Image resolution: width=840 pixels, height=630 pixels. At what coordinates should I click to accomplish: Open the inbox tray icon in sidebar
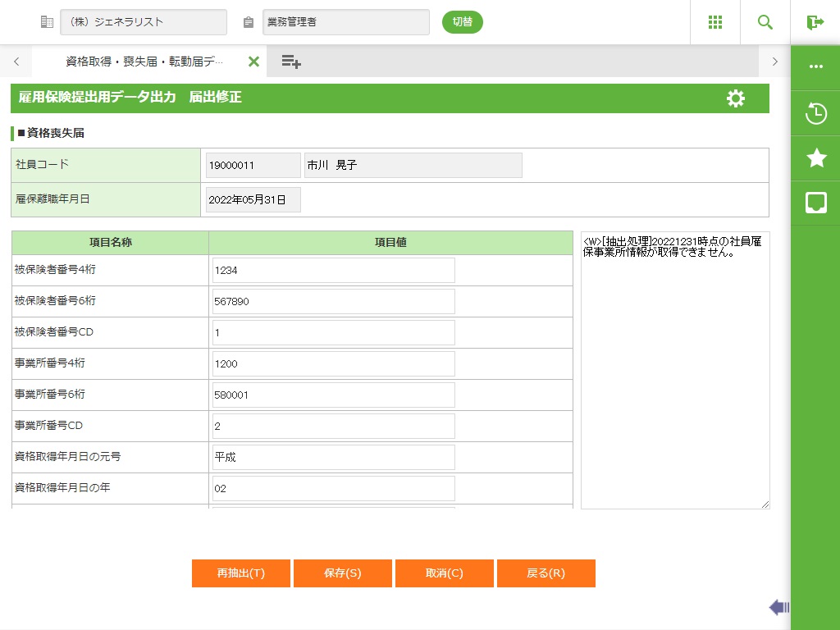coord(815,203)
